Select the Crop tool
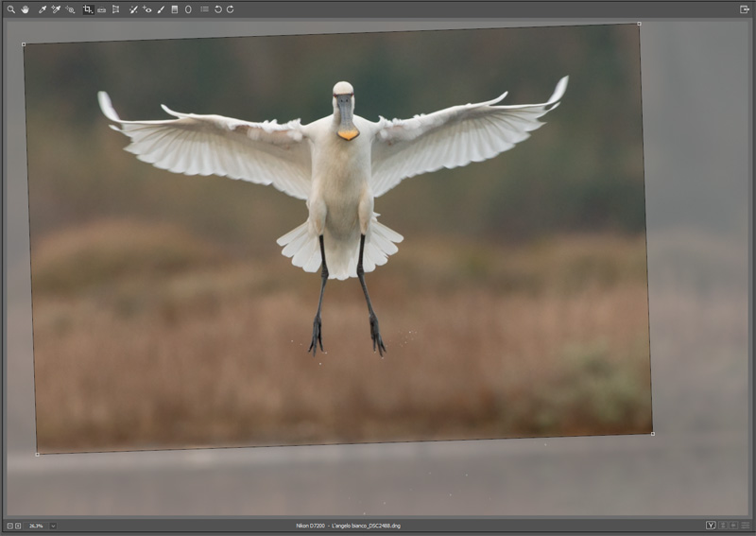Image resolution: width=756 pixels, height=536 pixels. pos(87,9)
